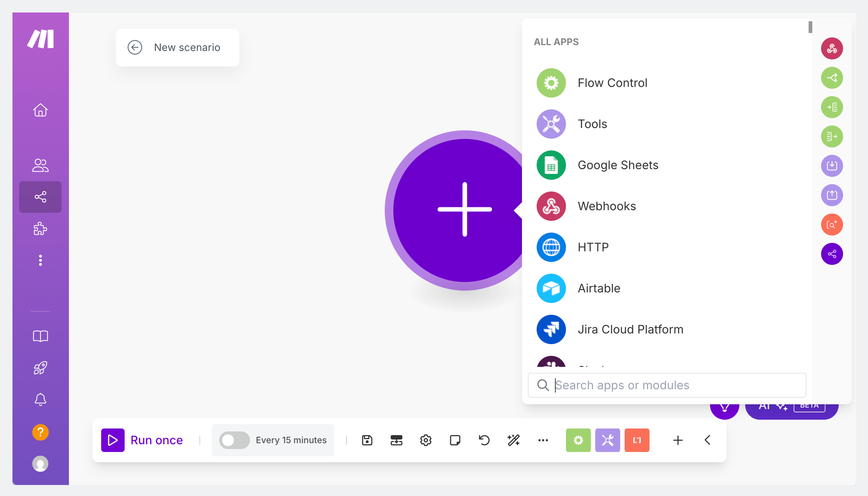Click the Auto-align magic wand icon
Viewport: 868px width, 496px height.
514,440
